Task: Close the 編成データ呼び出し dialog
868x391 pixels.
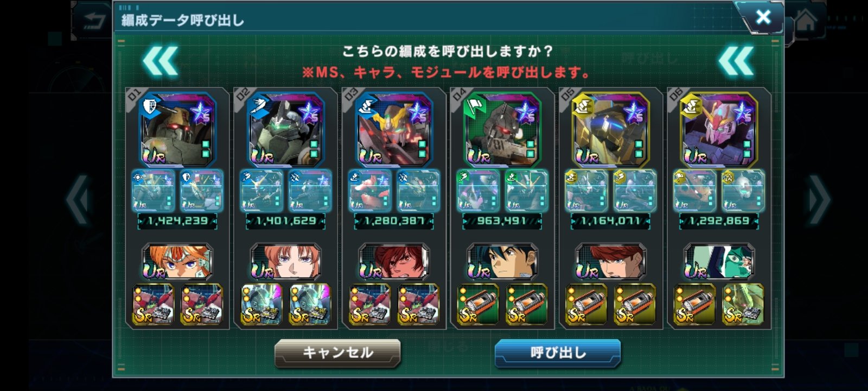Action: pyautogui.click(x=763, y=17)
